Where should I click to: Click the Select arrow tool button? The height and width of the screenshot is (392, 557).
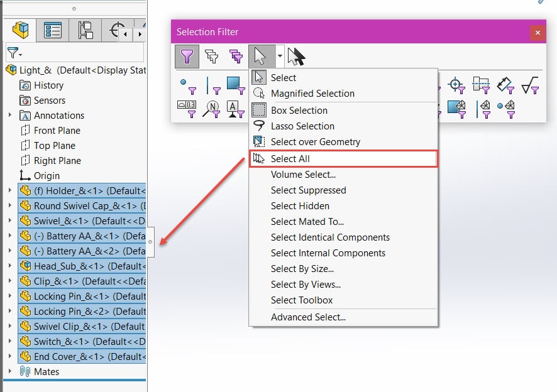[262, 57]
